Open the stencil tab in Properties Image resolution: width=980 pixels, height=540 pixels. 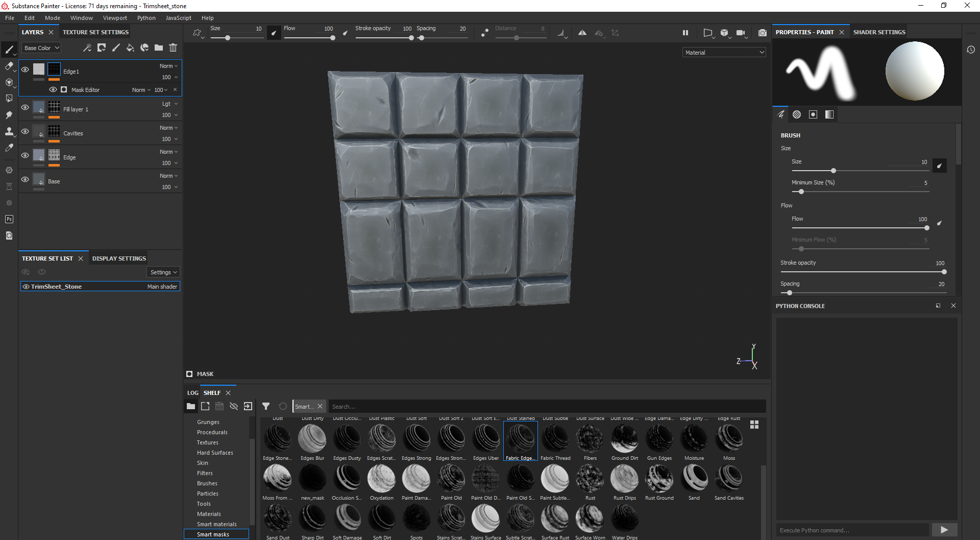pyautogui.click(x=813, y=114)
